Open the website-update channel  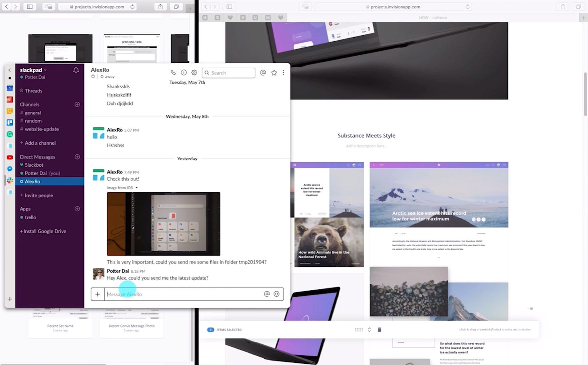(42, 129)
